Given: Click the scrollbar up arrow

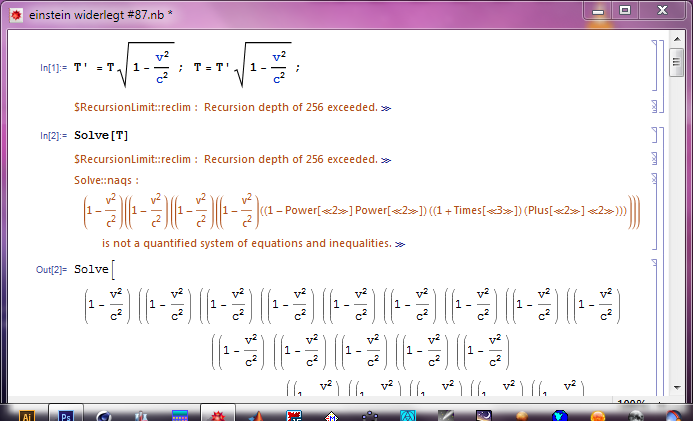Looking at the screenshot, I should click(677, 39).
